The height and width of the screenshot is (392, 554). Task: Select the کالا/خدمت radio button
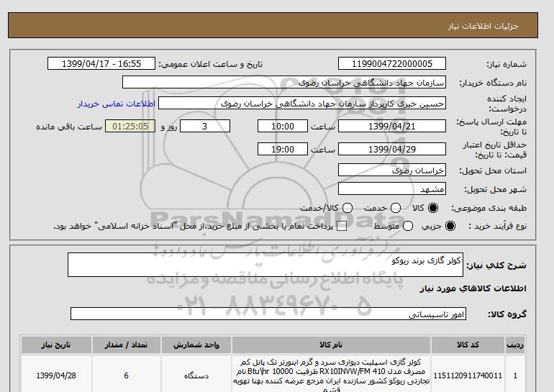pyautogui.click(x=348, y=208)
